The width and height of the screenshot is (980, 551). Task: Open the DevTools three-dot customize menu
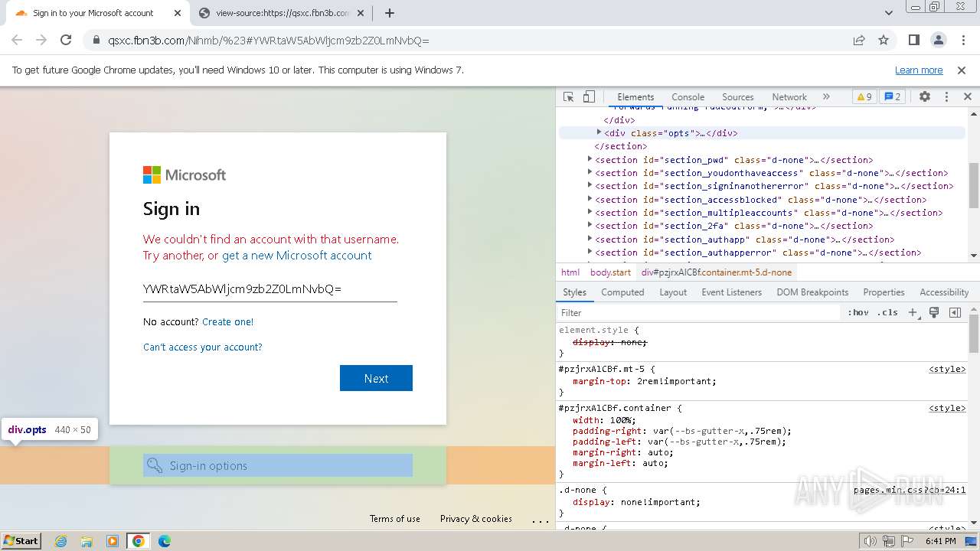(x=946, y=97)
